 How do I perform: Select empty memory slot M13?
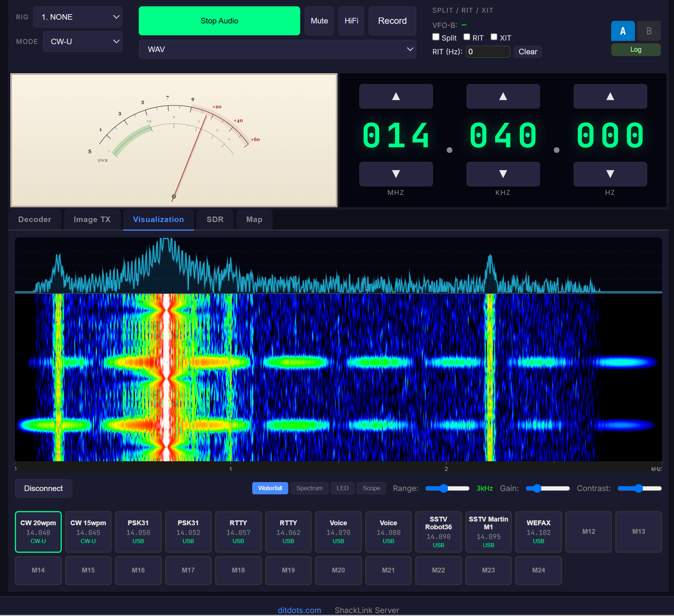pos(638,532)
